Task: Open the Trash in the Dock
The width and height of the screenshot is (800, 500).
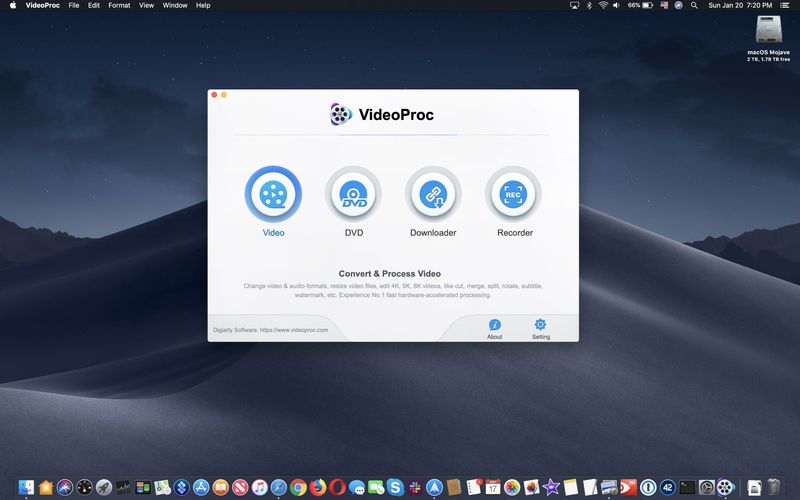Action: (x=773, y=487)
